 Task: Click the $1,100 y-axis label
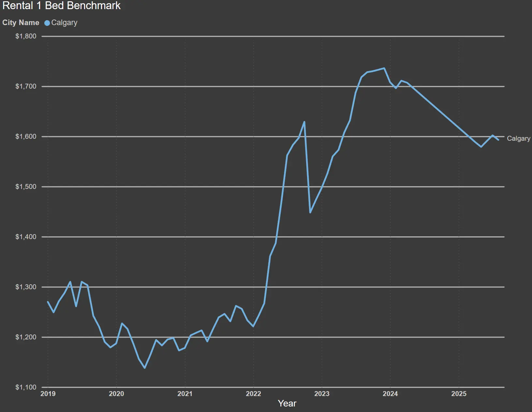(x=26, y=387)
